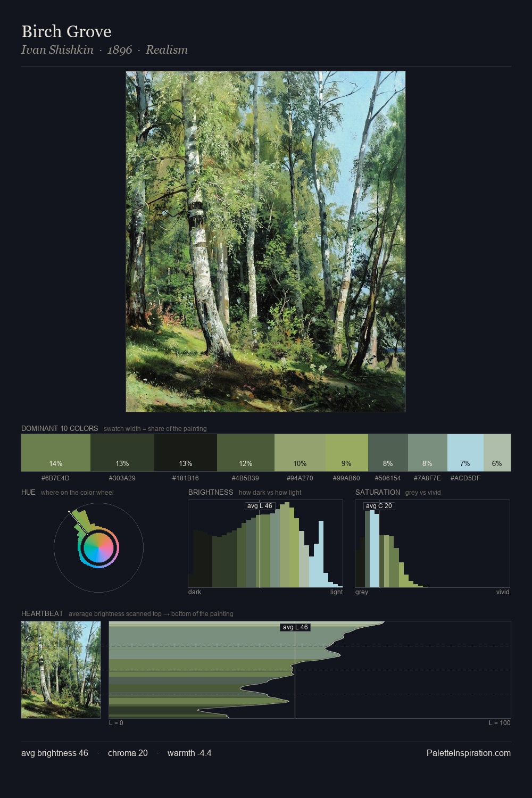Click the 'avg L 46' label in Brightness
This screenshot has width=532, height=798.
pos(260,506)
